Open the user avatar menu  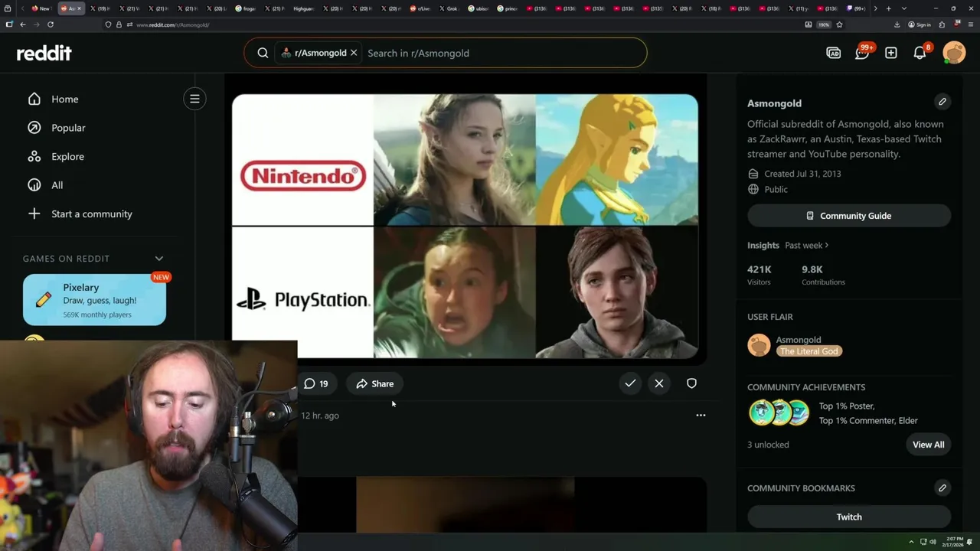click(954, 53)
